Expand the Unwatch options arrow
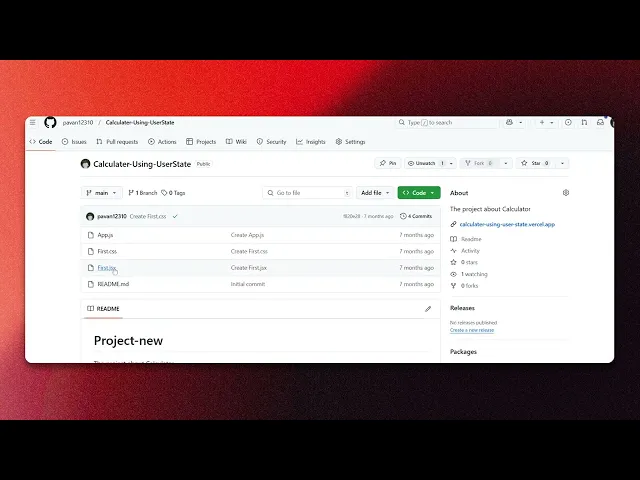 click(451, 163)
